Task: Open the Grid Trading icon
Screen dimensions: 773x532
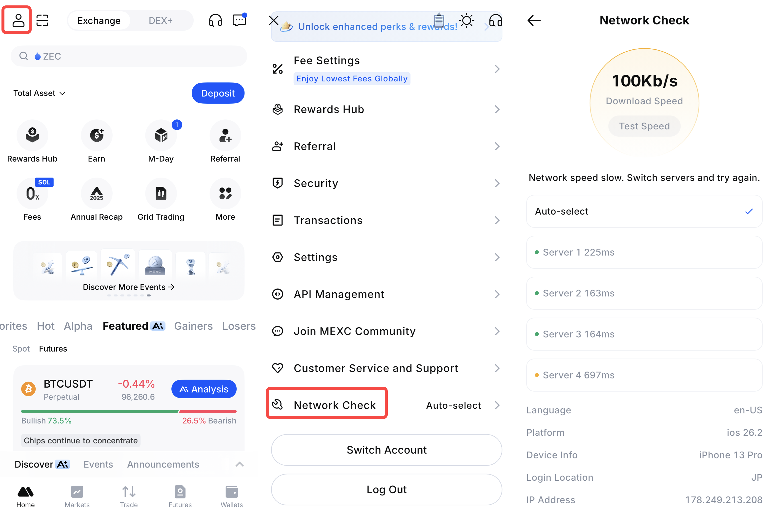Action: [x=161, y=193]
